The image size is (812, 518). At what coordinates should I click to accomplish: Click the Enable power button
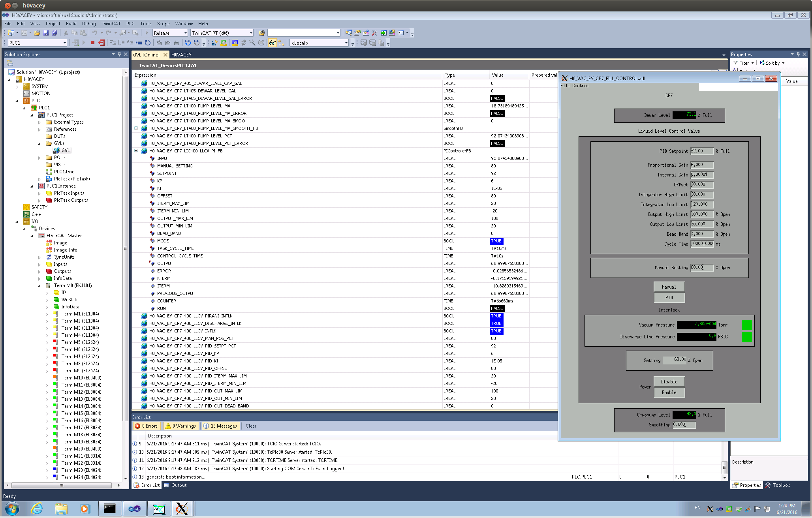pos(669,392)
